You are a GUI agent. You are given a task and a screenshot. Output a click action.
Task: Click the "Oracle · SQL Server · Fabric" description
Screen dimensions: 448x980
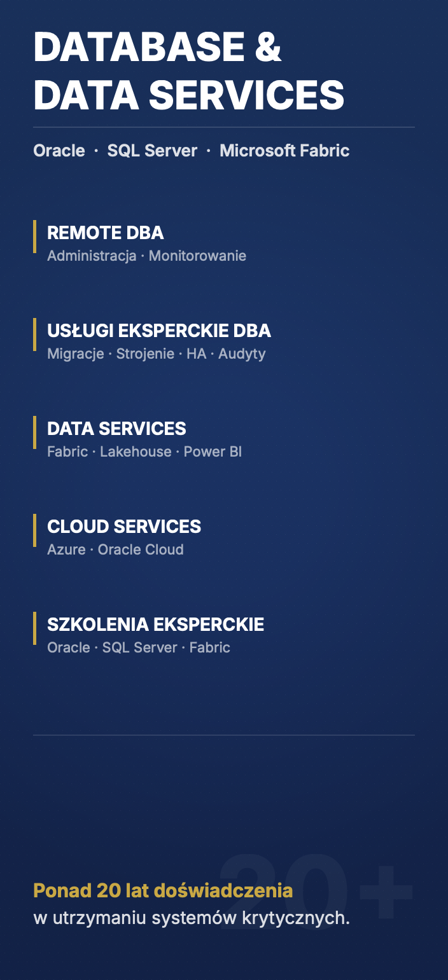pos(139,647)
